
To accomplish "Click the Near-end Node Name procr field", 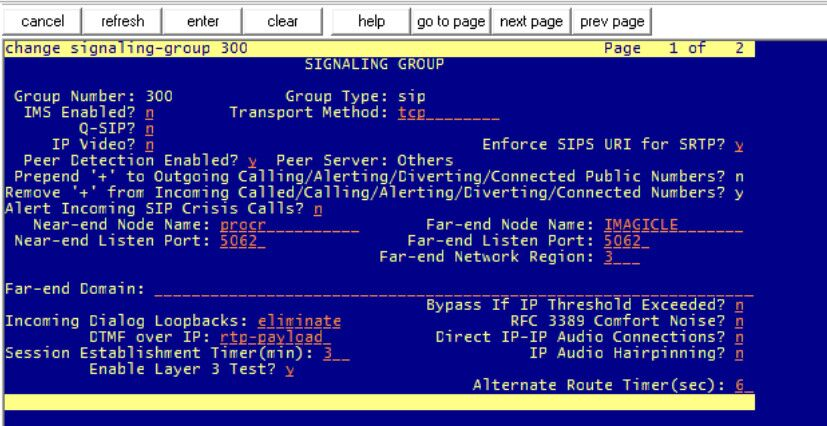I will (288, 225).
